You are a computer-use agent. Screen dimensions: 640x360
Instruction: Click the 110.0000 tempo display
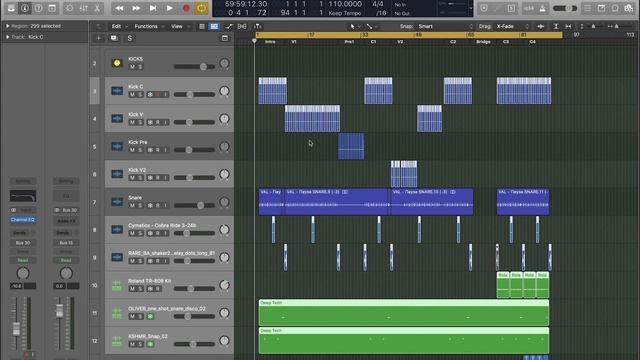coord(345,4)
